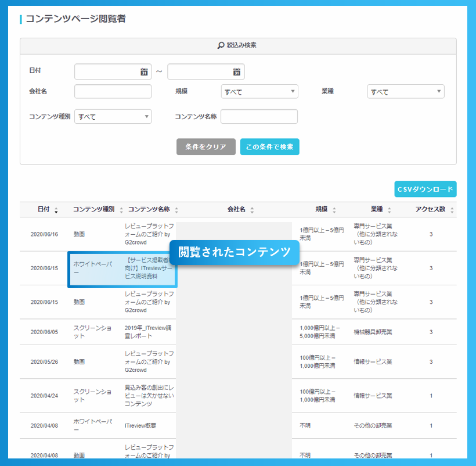Expand the 業種 dropdown

pyautogui.click(x=405, y=92)
